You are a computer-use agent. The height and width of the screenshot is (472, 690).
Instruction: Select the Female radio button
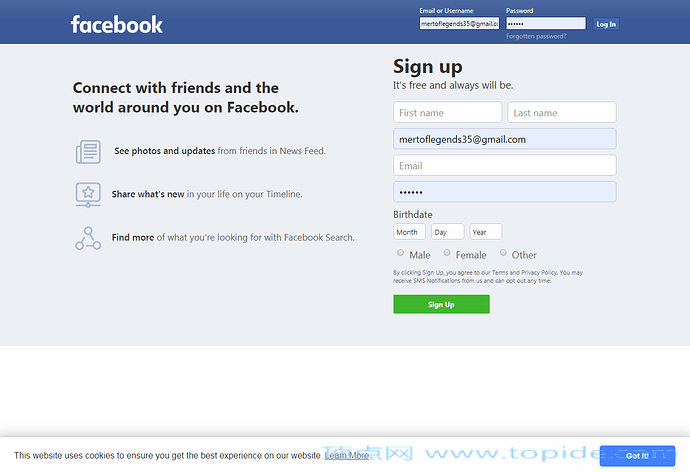click(x=447, y=252)
